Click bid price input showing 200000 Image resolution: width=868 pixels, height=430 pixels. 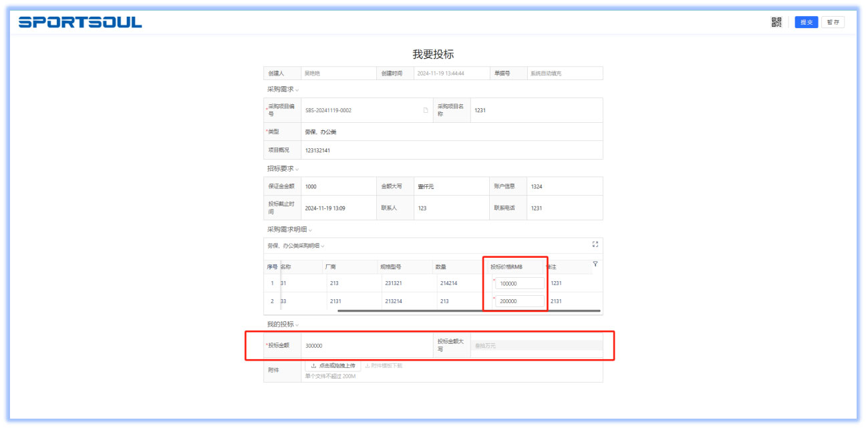click(x=519, y=301)
